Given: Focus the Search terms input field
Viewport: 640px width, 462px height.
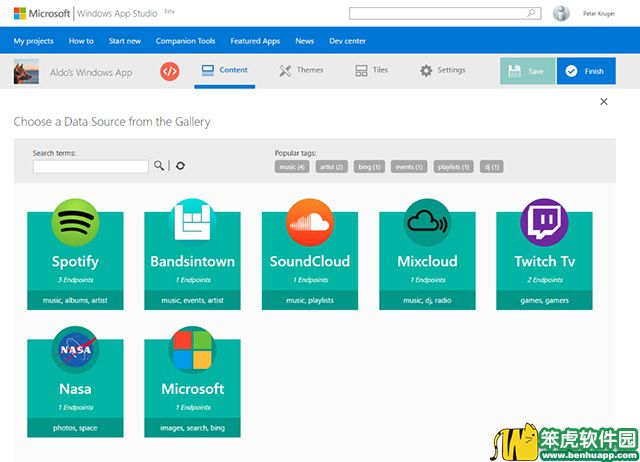Looking at the screenshot, I should coord(91,167).
